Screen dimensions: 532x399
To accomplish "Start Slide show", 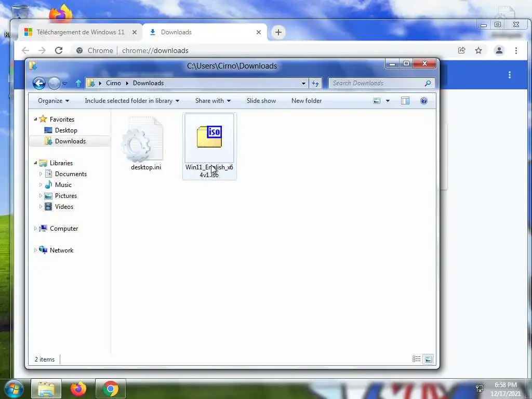I will (261, 101).
